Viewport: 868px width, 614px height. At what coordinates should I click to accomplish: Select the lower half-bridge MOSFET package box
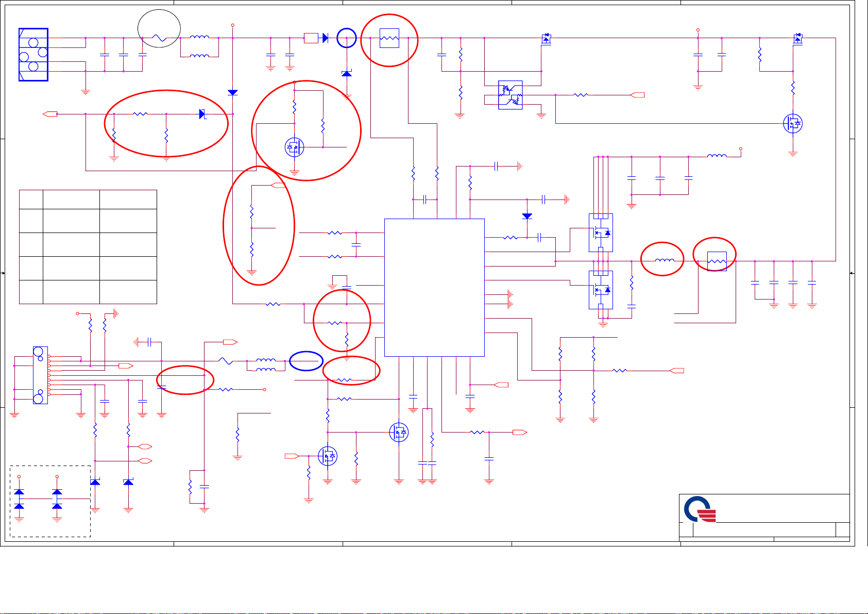pyautogui.click(x=601, y=290)
